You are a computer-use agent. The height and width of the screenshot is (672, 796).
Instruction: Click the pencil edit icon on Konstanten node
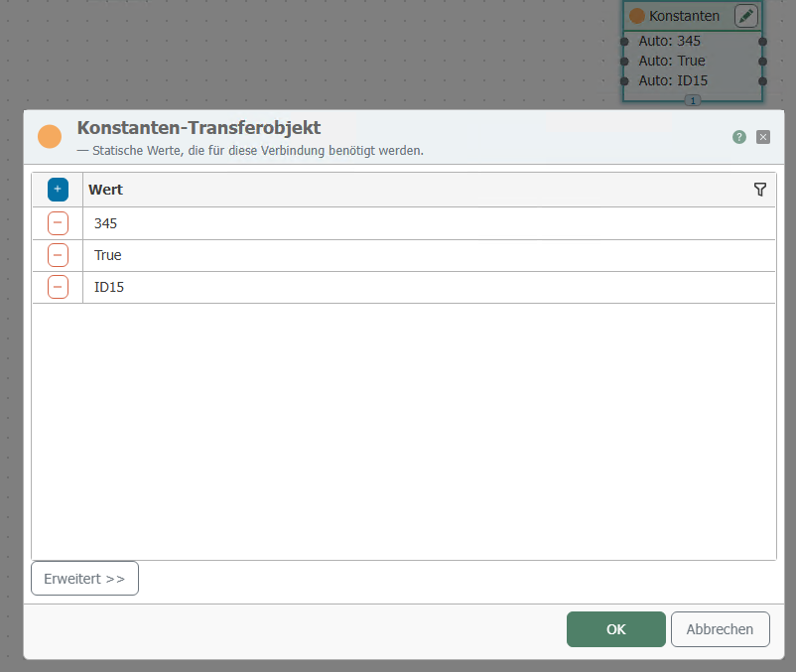pyautogui.click(x=745, y=16)
